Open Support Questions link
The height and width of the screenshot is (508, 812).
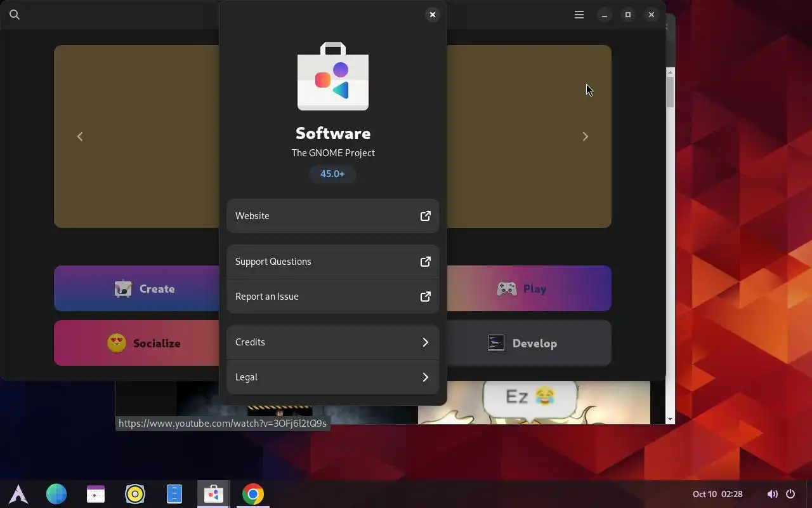click(x=333, y=262)
